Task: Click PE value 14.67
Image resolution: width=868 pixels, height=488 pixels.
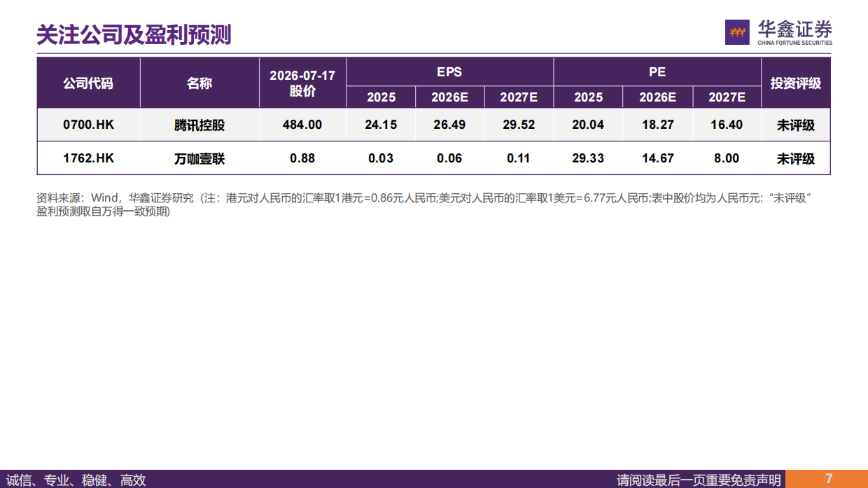Action: [x=658, y=158]
